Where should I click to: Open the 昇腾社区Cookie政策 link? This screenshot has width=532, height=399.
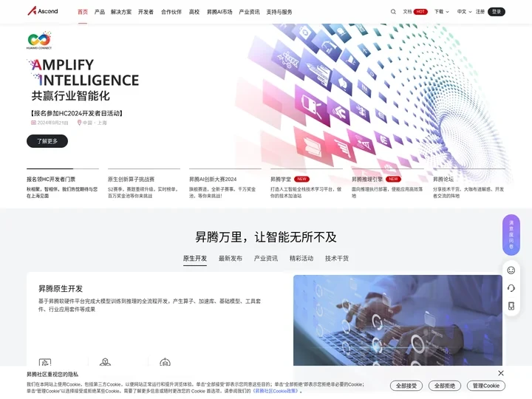coord(276,391)
